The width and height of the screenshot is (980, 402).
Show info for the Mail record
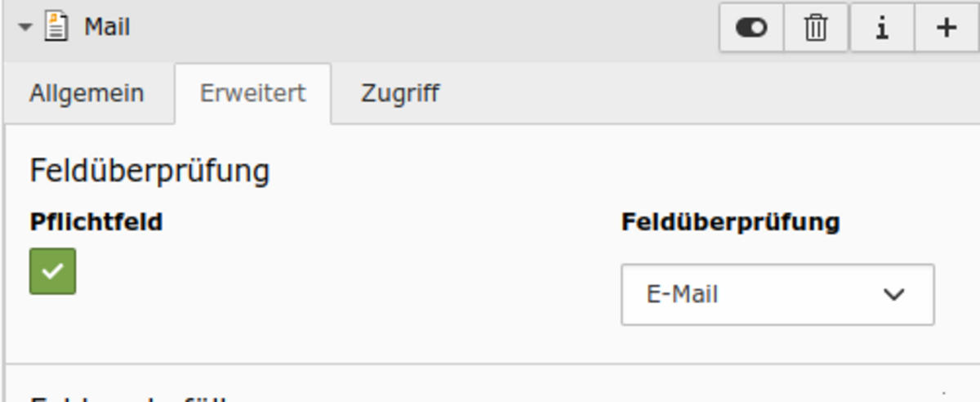coord(882,28)
